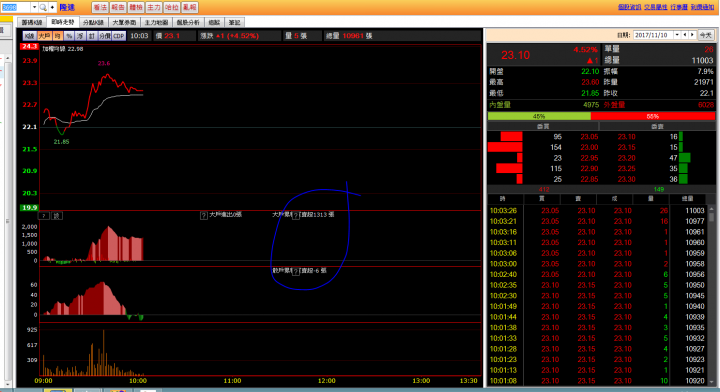Click bid price 23.05 in order book
720x392 pixels.
coord(589,136)
